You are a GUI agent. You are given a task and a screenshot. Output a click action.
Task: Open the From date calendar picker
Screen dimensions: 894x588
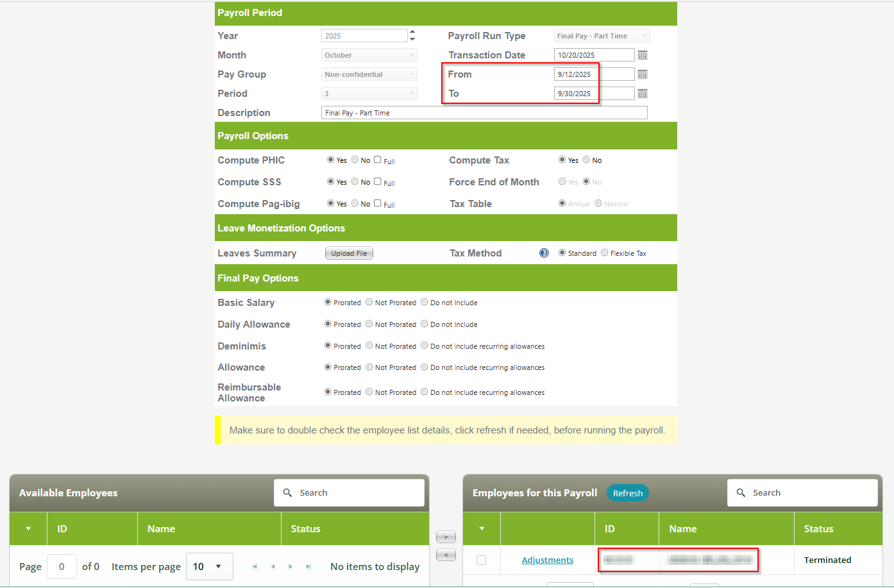(x=642, y=74)
